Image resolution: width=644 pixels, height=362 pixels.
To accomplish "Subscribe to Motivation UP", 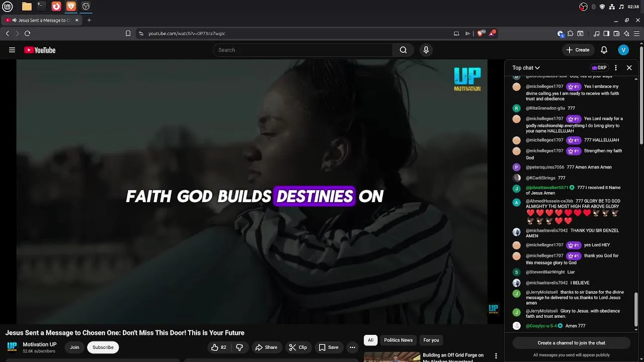I will click(x=103, y=347).
